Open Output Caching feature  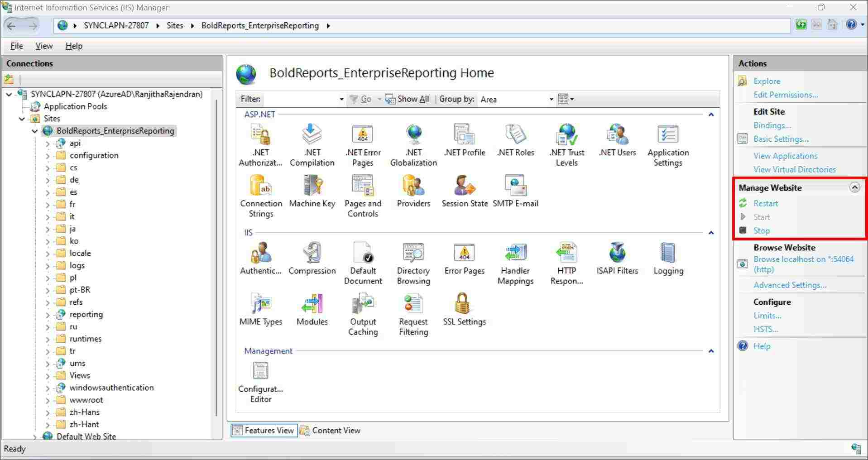pos(363,314)
